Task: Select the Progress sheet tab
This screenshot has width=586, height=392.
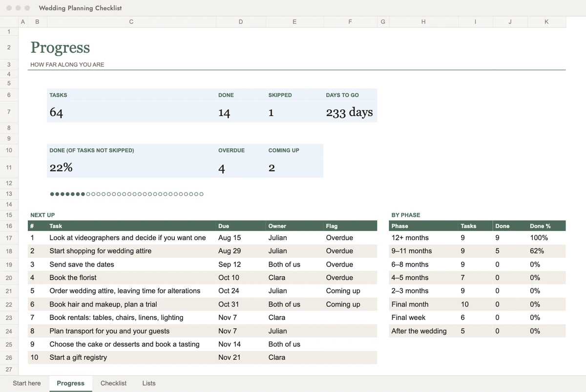Action: pyautogui.click(x=70, y=383)
